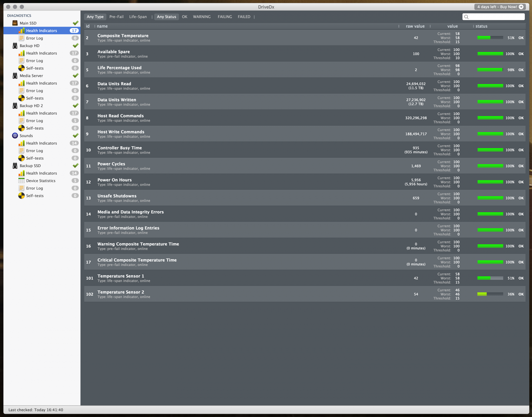Click Backup HD 2 Error Log icon
Screen dimensions: 532x417
click(x=22, y=121)
